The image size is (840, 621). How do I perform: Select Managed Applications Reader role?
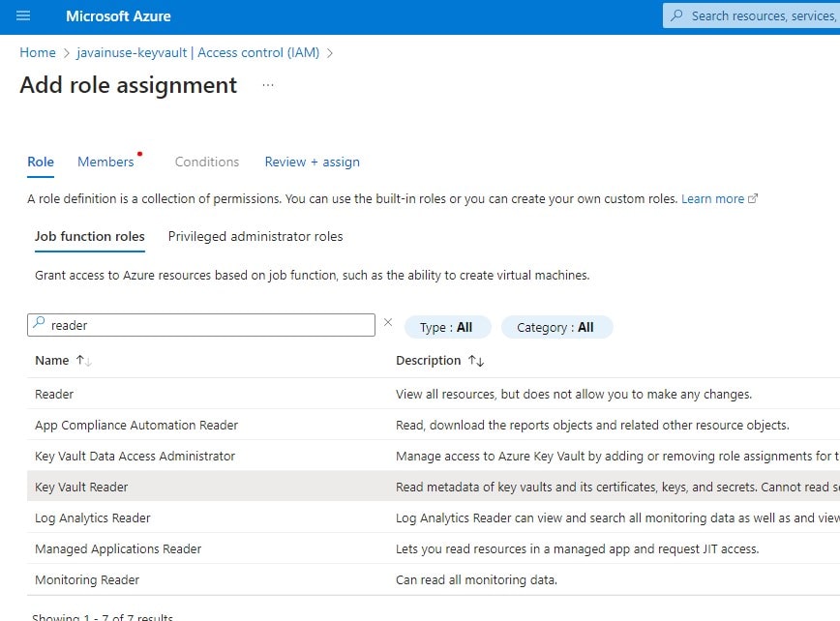434,548
